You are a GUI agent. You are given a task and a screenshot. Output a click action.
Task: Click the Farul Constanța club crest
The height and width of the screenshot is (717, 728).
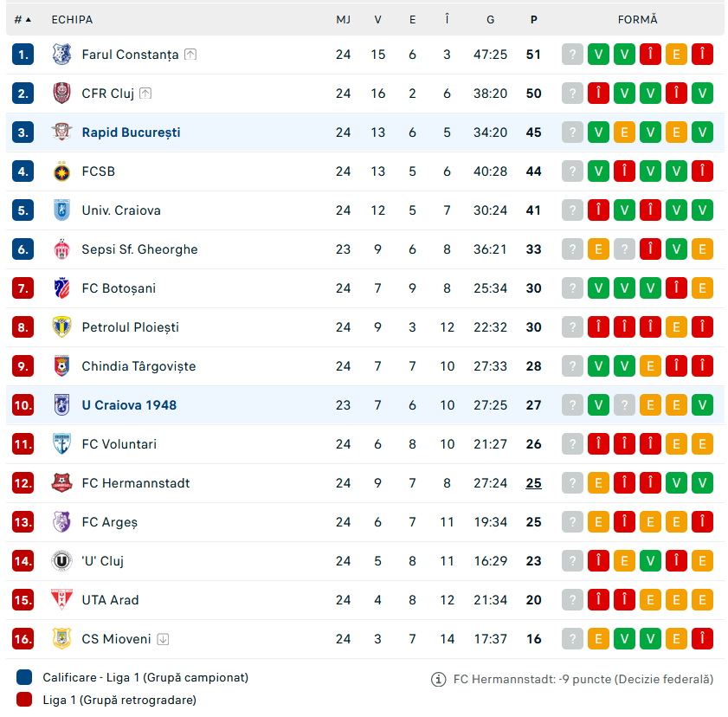tap(61, 55)
